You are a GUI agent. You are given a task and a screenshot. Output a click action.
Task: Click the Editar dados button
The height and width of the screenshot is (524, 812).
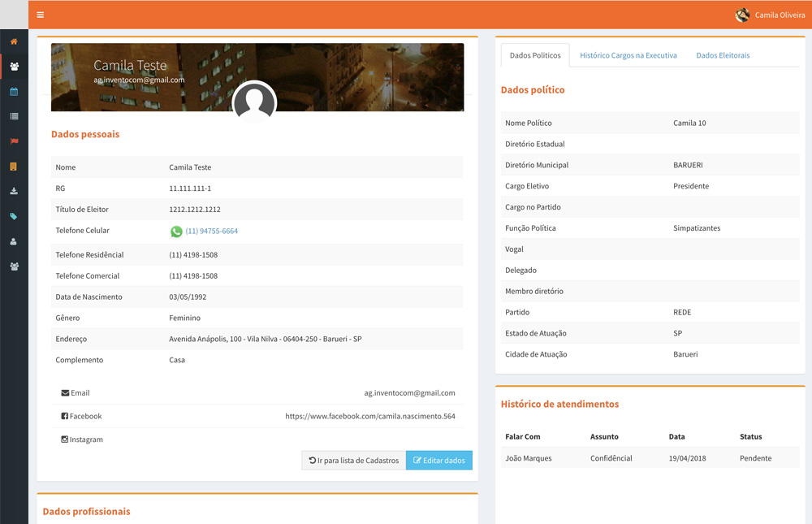[439, 461]
